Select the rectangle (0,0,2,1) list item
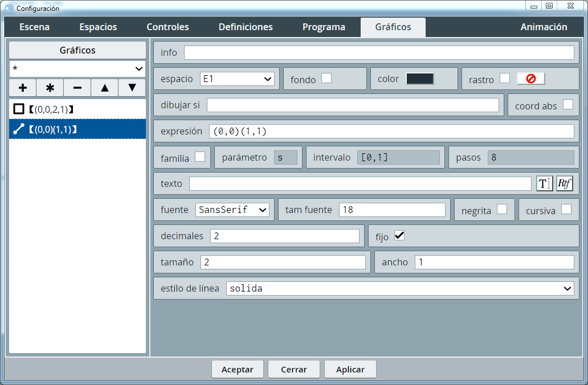The height and width of the screenshot is (385, 588). click(77, 109)
